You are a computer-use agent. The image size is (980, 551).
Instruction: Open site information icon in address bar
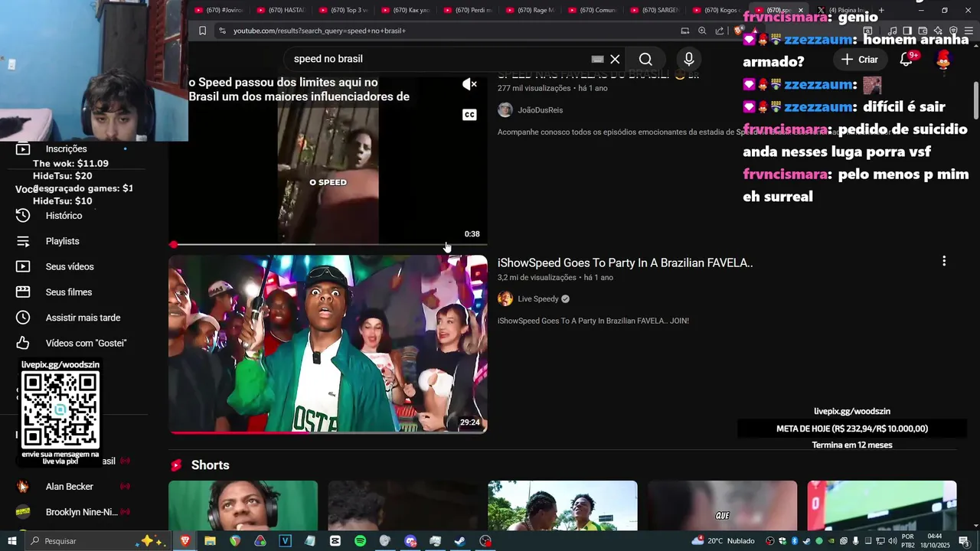(222, 31)
